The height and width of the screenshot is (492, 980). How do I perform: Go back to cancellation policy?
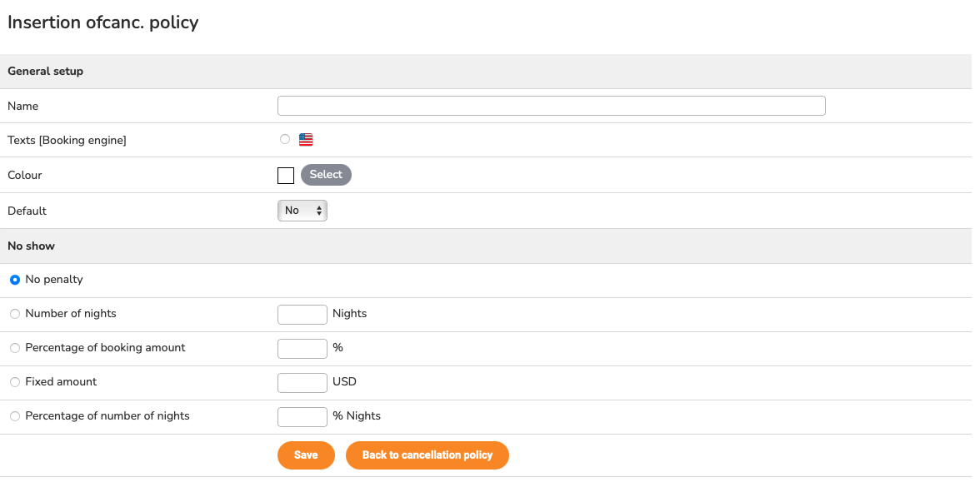pos(427,455)
